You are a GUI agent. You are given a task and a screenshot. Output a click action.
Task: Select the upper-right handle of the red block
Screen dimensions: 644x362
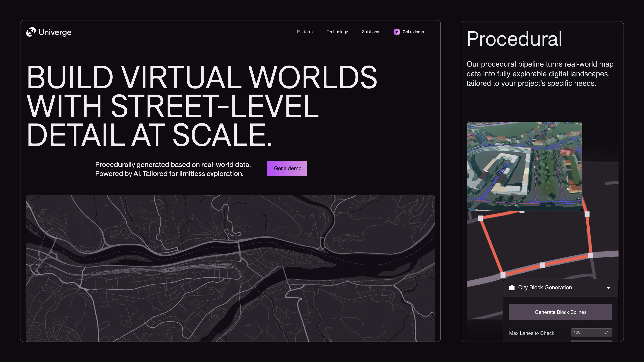pyautogui.click(x=587, y=214)
